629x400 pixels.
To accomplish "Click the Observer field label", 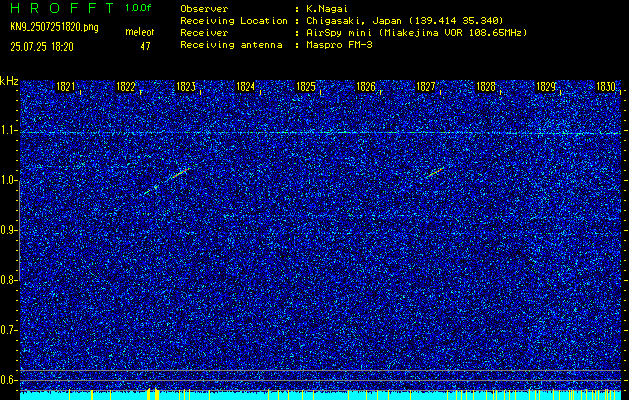I will [x=204, y=8].
